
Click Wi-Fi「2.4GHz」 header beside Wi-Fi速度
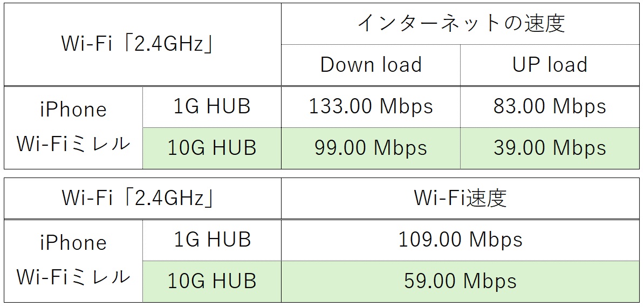tap(138, 198)
